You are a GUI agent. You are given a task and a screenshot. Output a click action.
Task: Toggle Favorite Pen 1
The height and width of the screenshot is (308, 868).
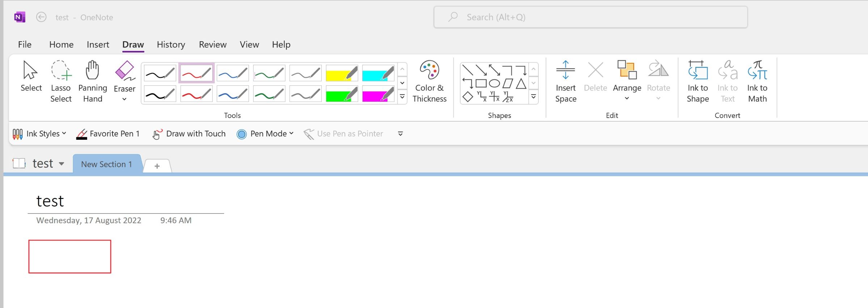click(x=108, y=134)
